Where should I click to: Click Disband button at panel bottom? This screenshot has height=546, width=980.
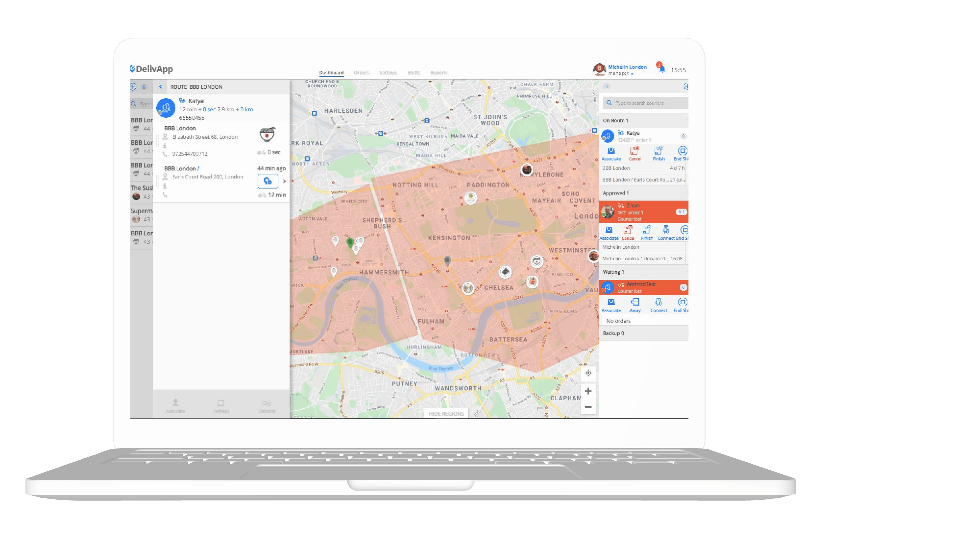(266, 406)
